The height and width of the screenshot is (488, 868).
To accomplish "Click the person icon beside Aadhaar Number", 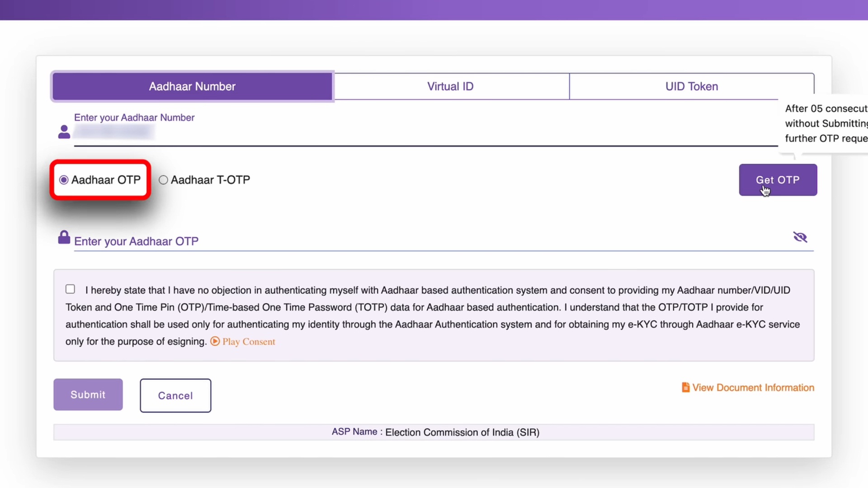I will point(64,132).
